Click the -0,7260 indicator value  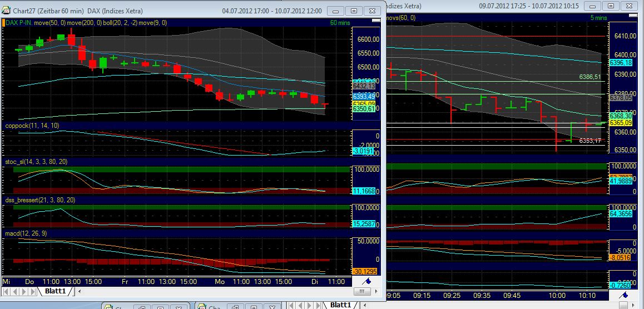[x=621, y=285]
